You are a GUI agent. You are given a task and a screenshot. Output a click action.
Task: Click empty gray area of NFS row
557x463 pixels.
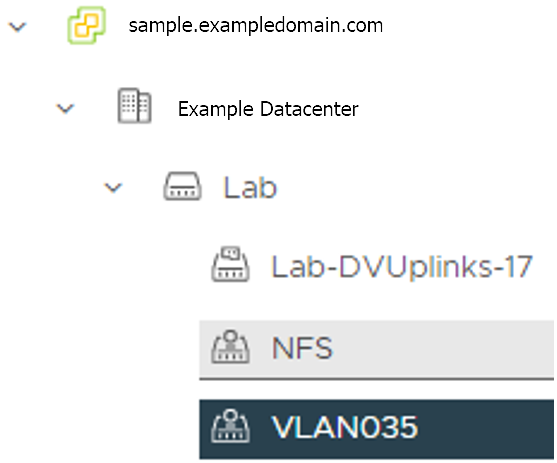click(444, 349)
